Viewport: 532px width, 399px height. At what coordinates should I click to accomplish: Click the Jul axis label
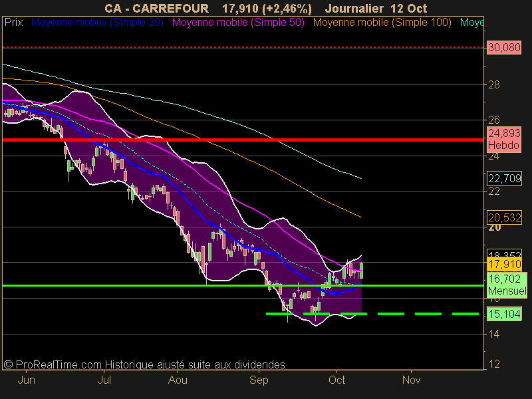(104, 380)
